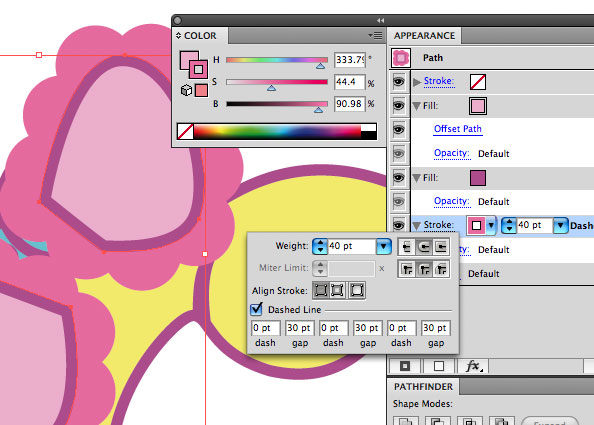Align stroke to inside
Image resolution: width=594 pixels, height=425 pixels.
pyautogui.click(x=337, y=291)
